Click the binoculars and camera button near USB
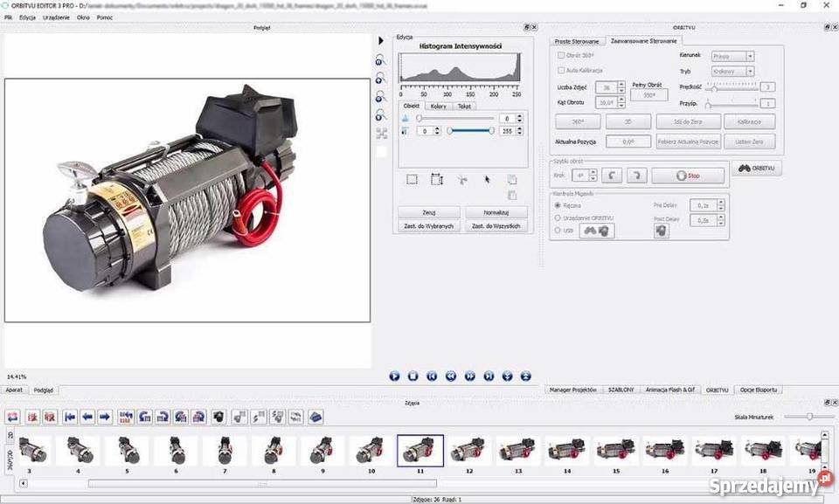 coord(597,231)
